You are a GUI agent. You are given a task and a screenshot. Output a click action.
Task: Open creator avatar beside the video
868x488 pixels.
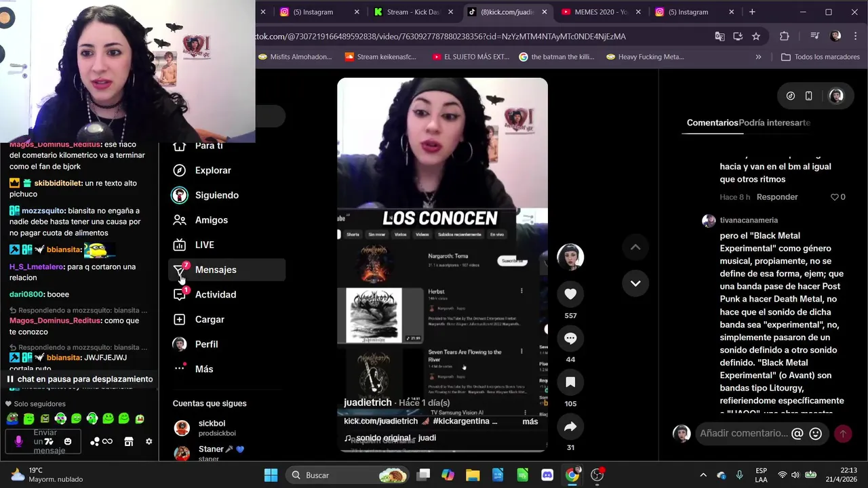[x=570, y=257]
